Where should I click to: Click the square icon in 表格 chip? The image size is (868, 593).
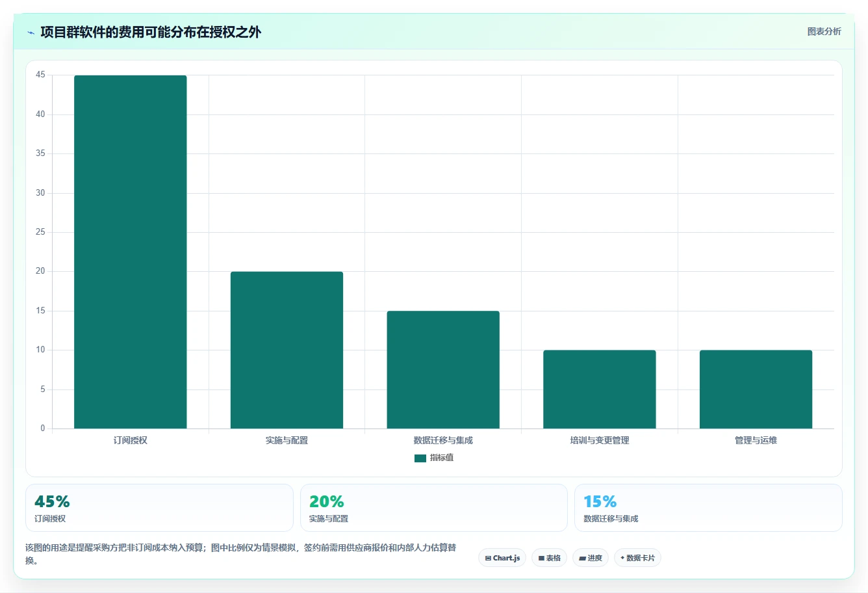541,558
